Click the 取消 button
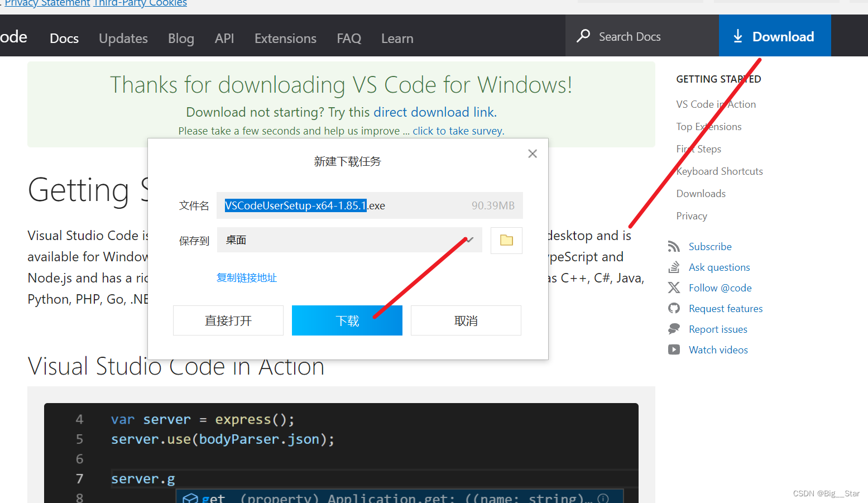The height and width of the screenshot is (503, 868). (x=466, y=320)
